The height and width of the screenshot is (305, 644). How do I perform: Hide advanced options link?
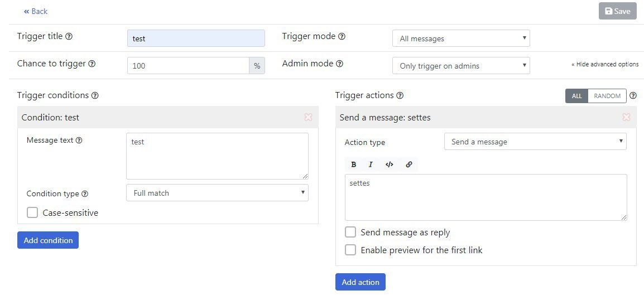(x=605, y=65)
